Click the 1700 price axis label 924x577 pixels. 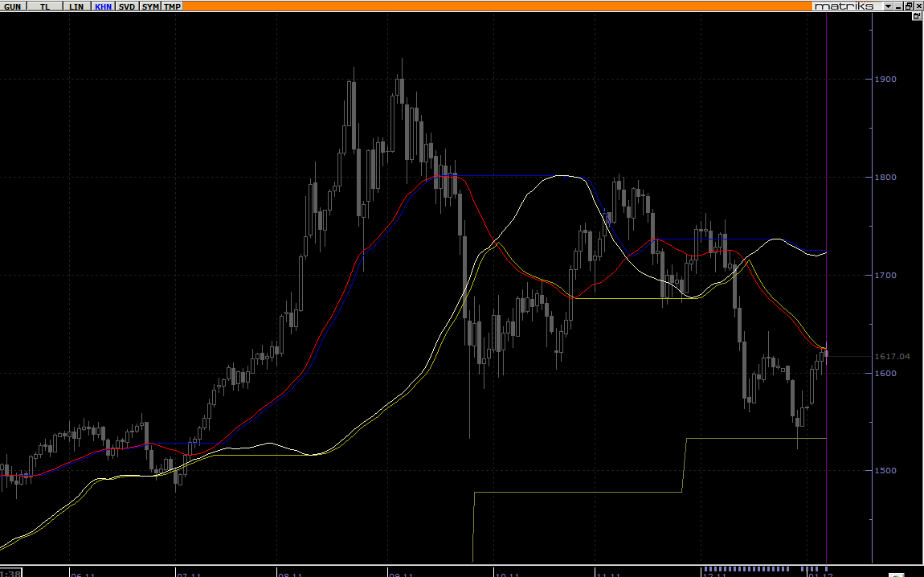pyautogui.click(x=885, y=275)
